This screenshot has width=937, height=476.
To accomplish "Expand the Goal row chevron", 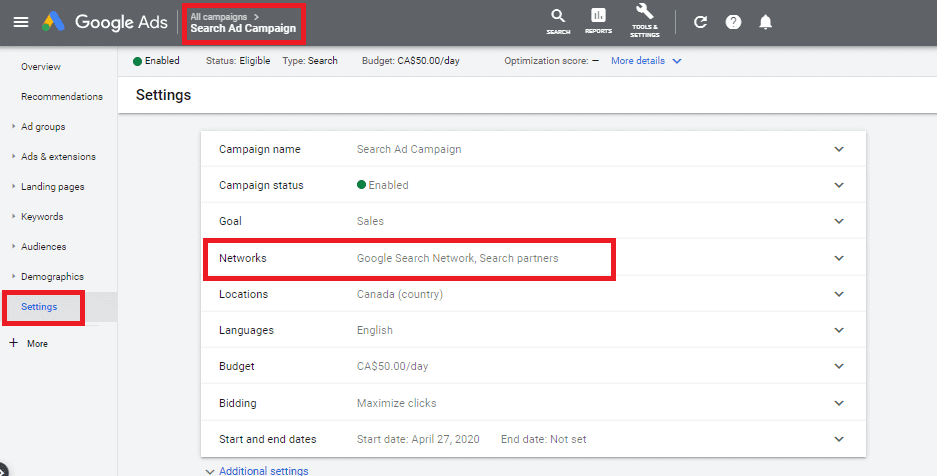I will 839,221.
